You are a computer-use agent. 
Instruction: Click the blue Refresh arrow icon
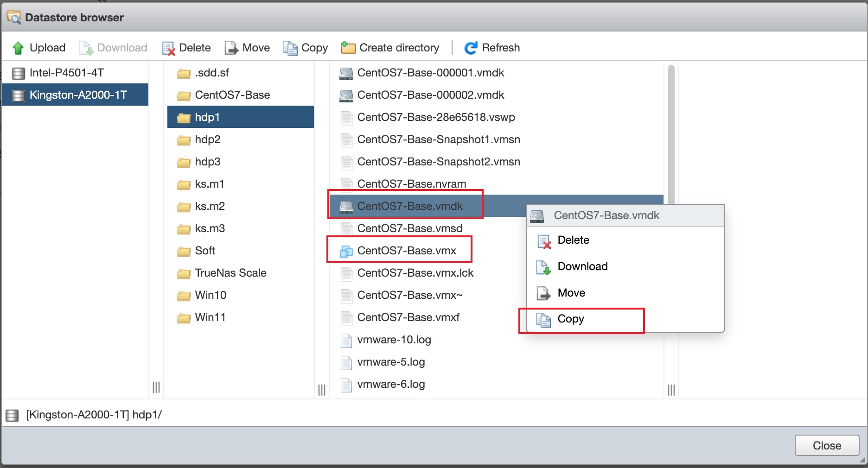pyautogui.click(x=471, y=48)
